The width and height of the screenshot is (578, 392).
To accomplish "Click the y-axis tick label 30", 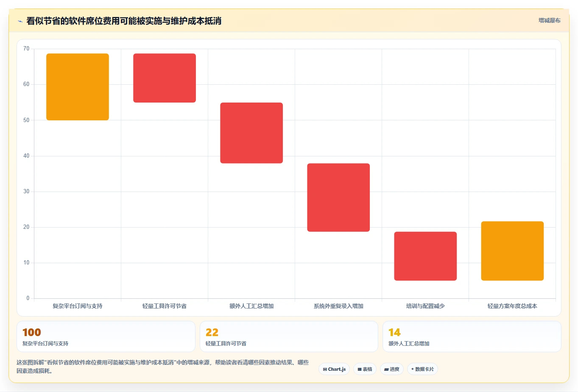I will pyautogui.click(x=26, y=192).
